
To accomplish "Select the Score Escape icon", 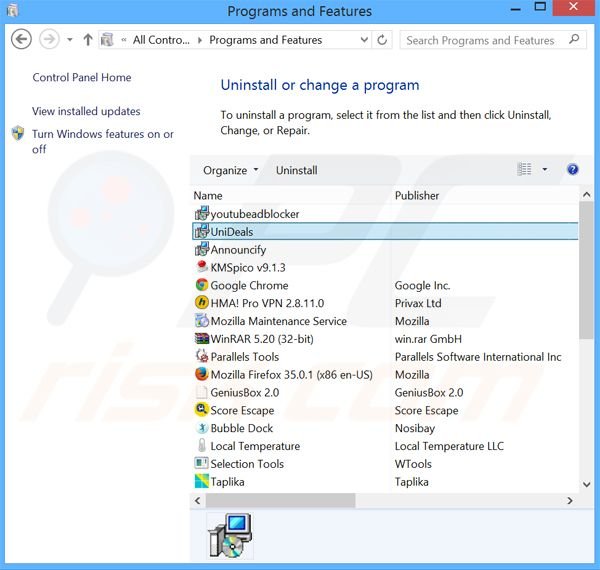I will point(202,410).
